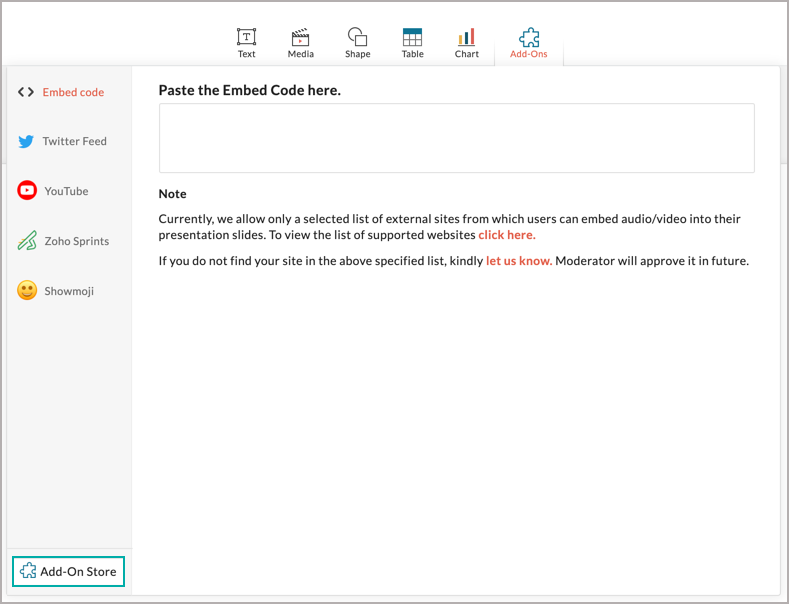789x604 pixels.
Task: Click the 'Text' toolbar label
Action: (x=247, y=54)
